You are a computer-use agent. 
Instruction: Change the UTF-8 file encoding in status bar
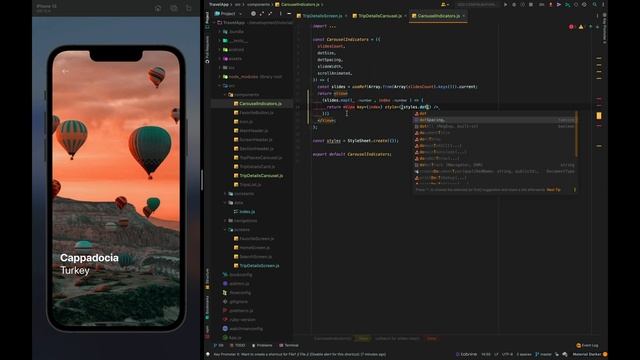pos(507,354)
